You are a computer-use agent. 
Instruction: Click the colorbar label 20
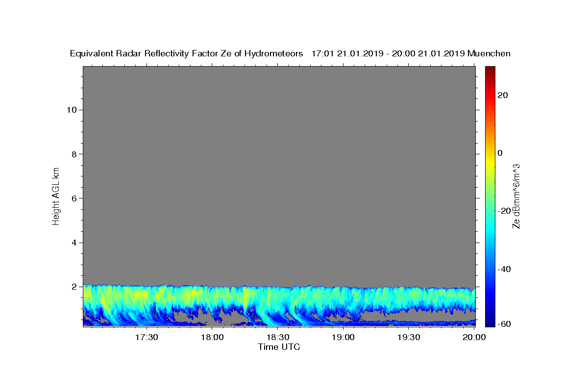[503, 95]
